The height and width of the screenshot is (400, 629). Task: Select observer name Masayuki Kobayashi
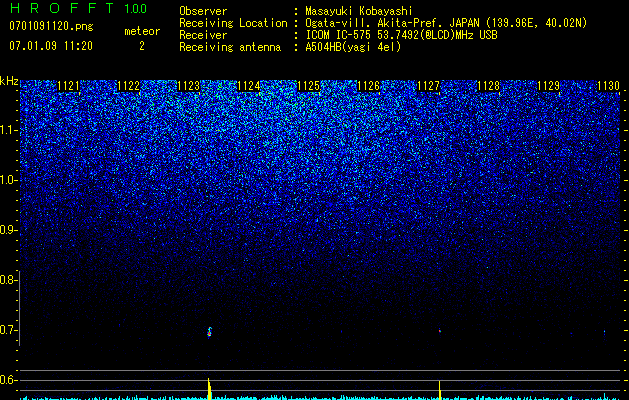tap(359, 11)
